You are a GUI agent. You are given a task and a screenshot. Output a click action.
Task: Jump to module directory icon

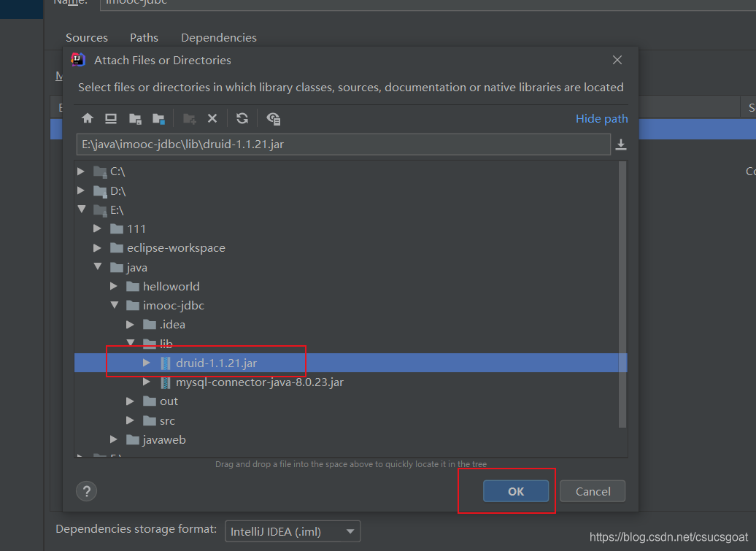coord(158,118)
